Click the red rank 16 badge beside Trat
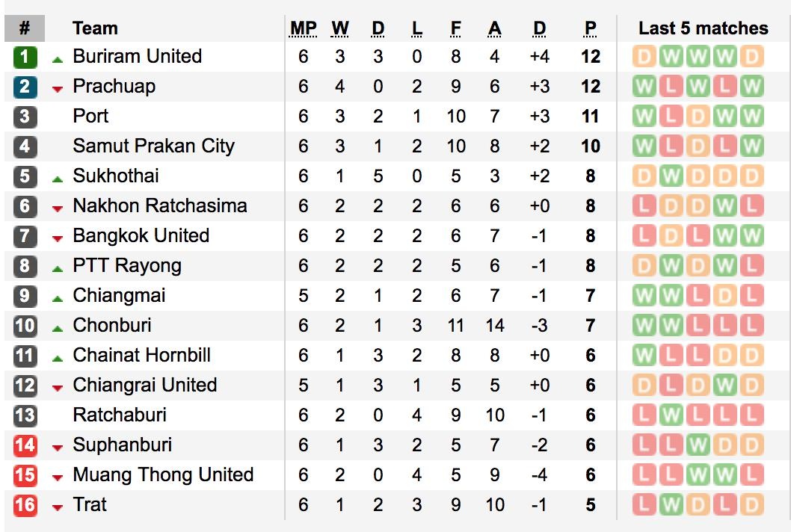791x532 pixels. 25,504
